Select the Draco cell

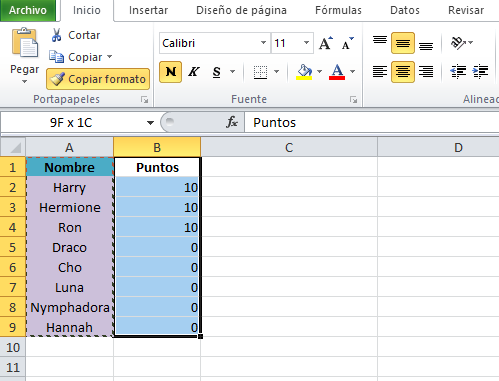[69, 247]
